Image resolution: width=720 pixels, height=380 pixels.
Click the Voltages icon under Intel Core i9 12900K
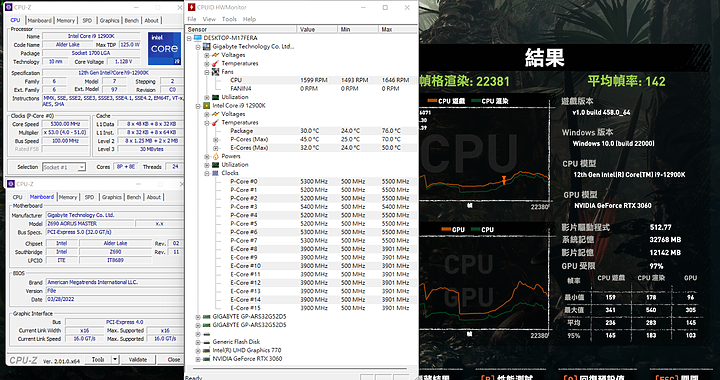point(215,114)
